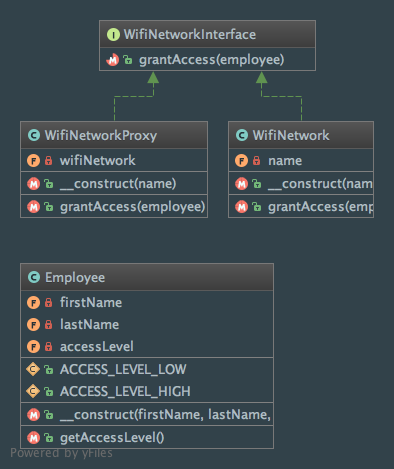Click method icon of WifiNetworkProxy grantAccess(employee)
This screenshot has height=469, width=394.
(33, 207)
